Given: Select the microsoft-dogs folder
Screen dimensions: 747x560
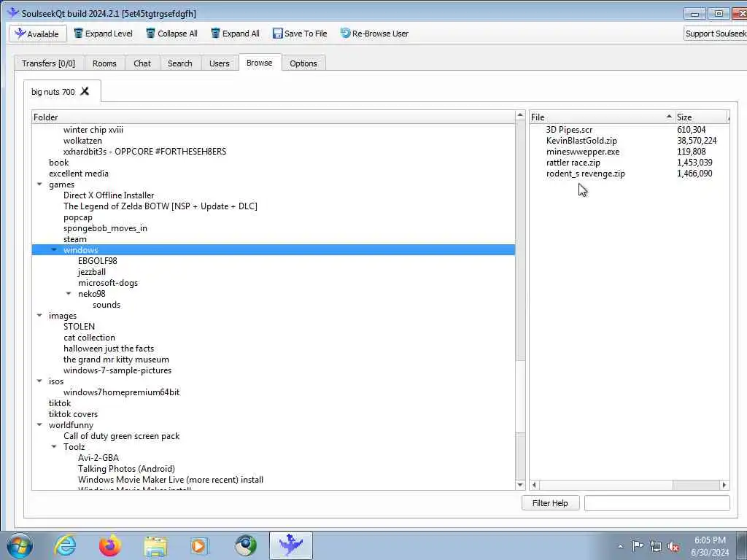Looking at the screenshot, I should [x=108, y=283].
